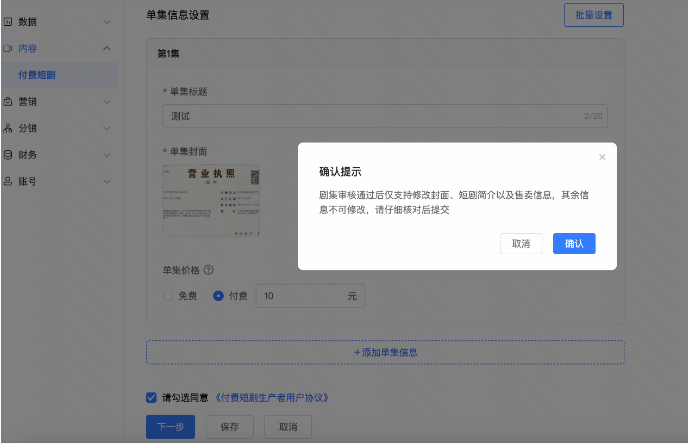Click the 单集标题 input containing 测试
688x444 pixels.
coord(385,116)
